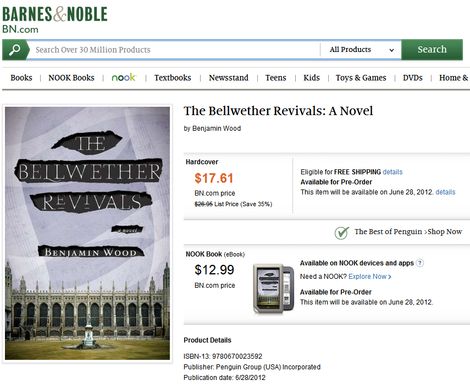
Task: Click the Best of Penguin checkmark icon
Action: pos(342,232)
